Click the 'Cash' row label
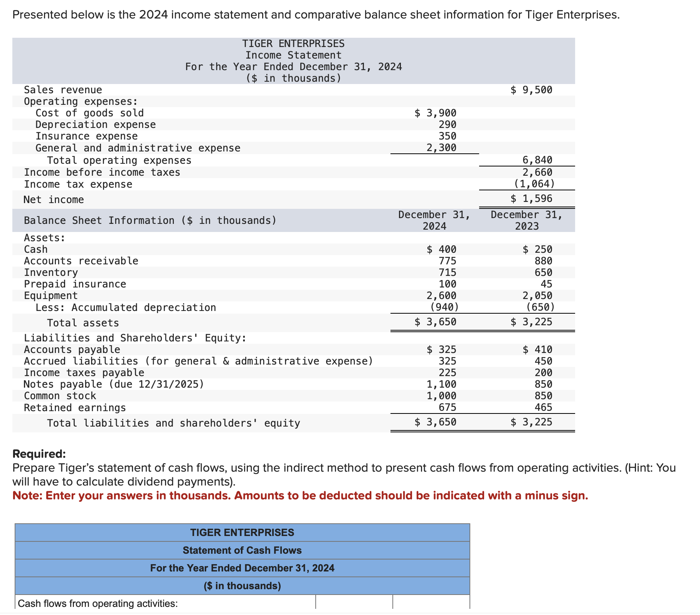 (x=36, y=249)
